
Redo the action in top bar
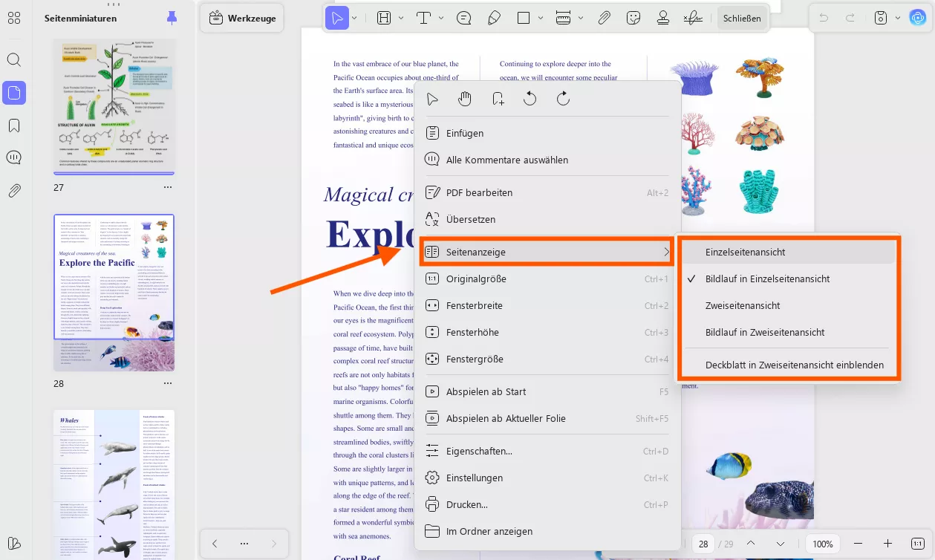pyautogui.click(x=850, y=18)
